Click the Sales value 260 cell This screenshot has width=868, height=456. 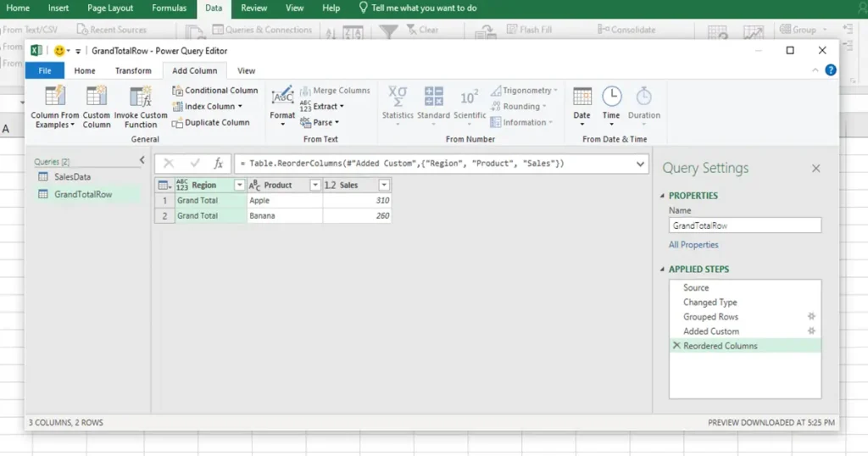(x=357, y=216)
